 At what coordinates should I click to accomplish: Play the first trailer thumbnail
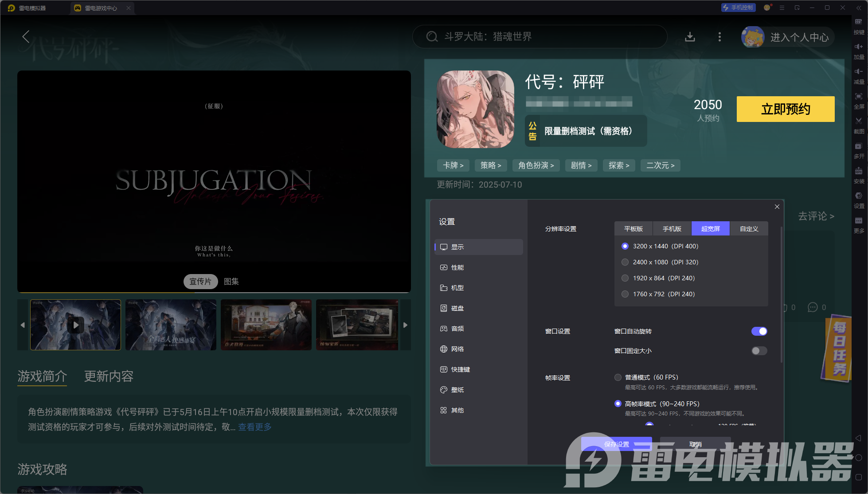[x=76, y=325]
